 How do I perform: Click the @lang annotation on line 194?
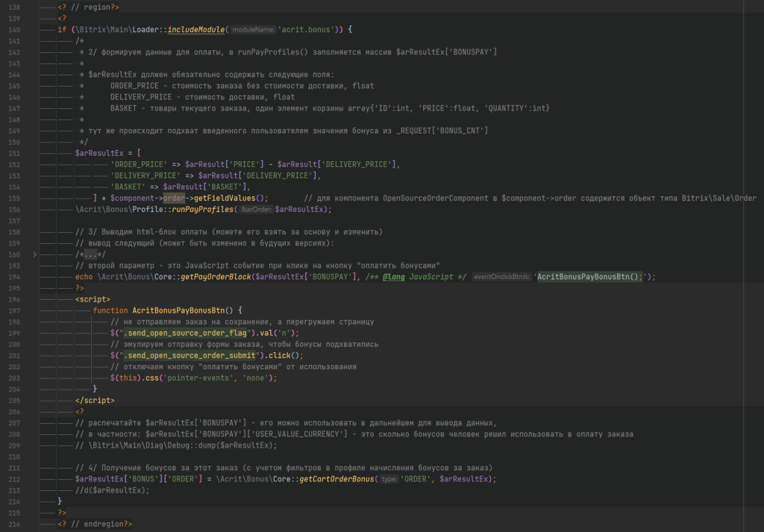[394, 277]
